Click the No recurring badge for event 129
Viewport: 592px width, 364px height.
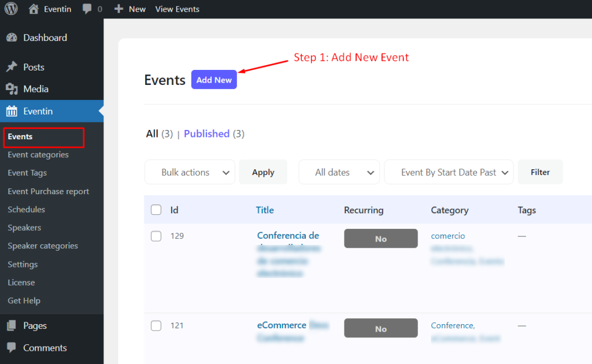pyautogui.click(x=381, y=239)
